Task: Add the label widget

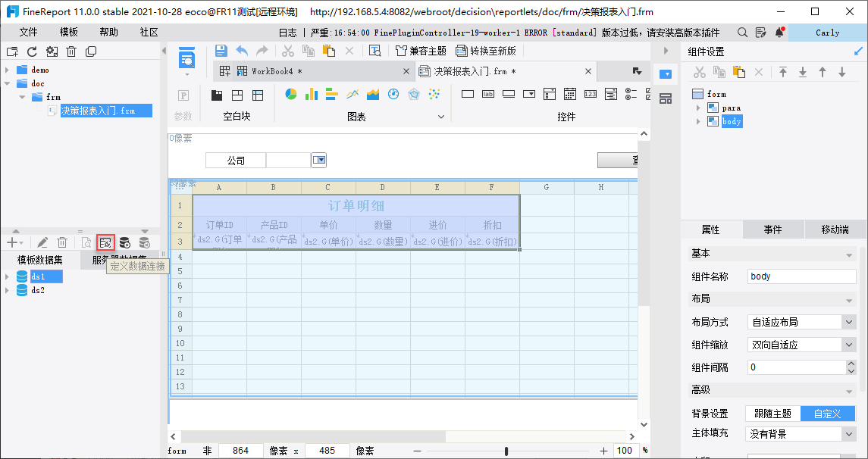Action: click(487, 94)
